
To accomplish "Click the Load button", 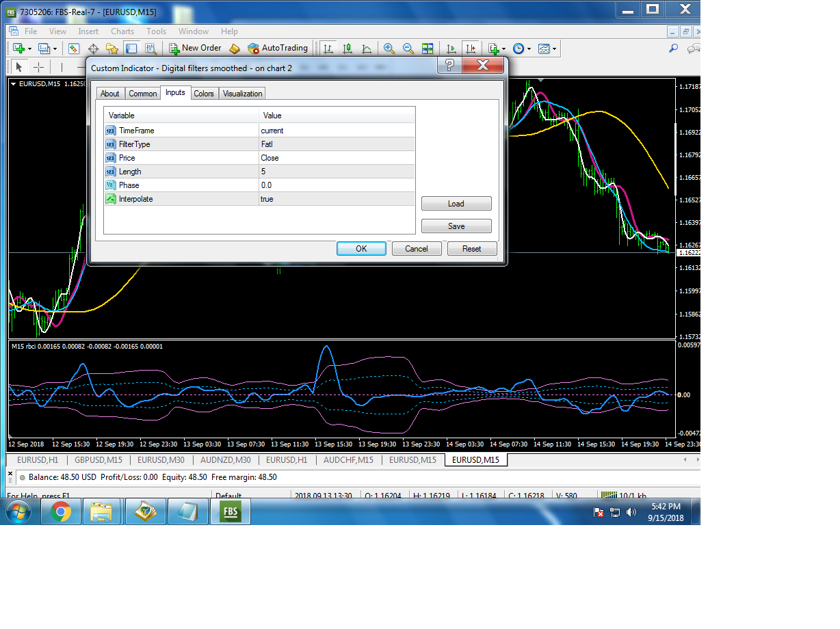I will 456,204.
